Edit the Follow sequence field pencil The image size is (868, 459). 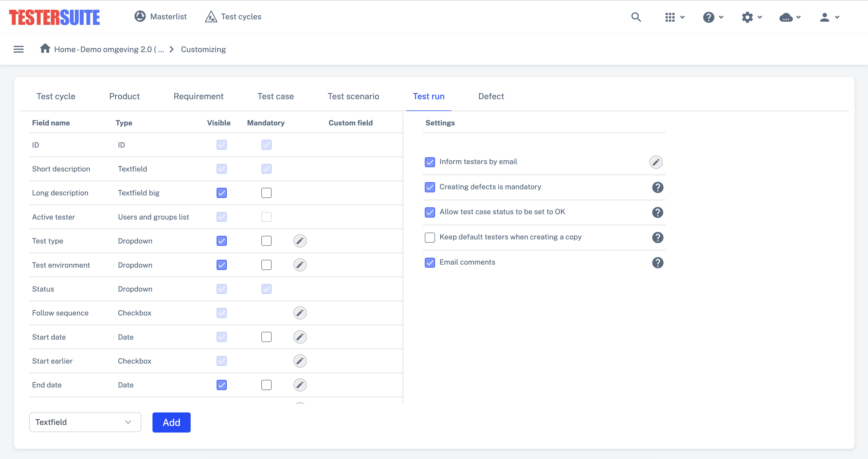pyautogui.click(x=300, y=313)
